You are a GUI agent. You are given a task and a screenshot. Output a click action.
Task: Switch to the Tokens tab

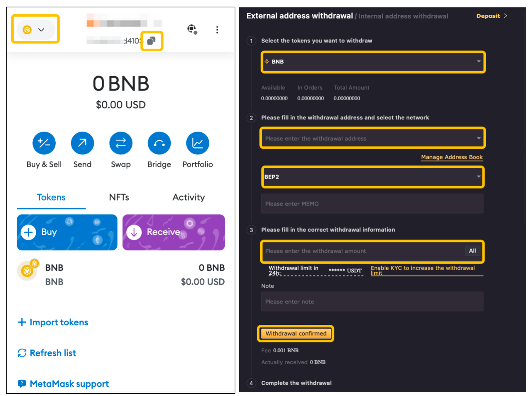51,198
